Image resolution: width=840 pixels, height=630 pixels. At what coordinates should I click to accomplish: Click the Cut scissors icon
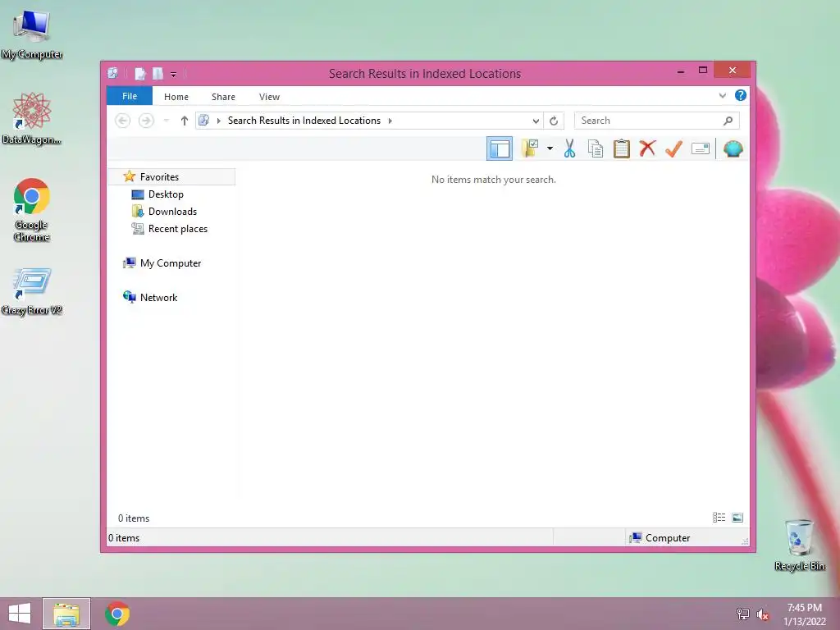pyautogui.click(x=569, y=148)
